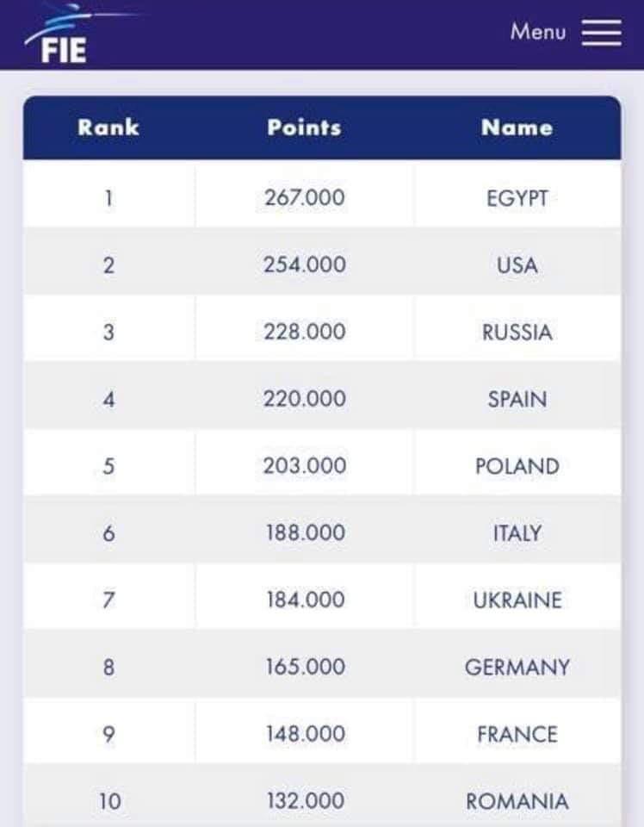Viewport: 644px width, 827px height.
Task: Select the EGYPT team name
Action: (517, 198)
